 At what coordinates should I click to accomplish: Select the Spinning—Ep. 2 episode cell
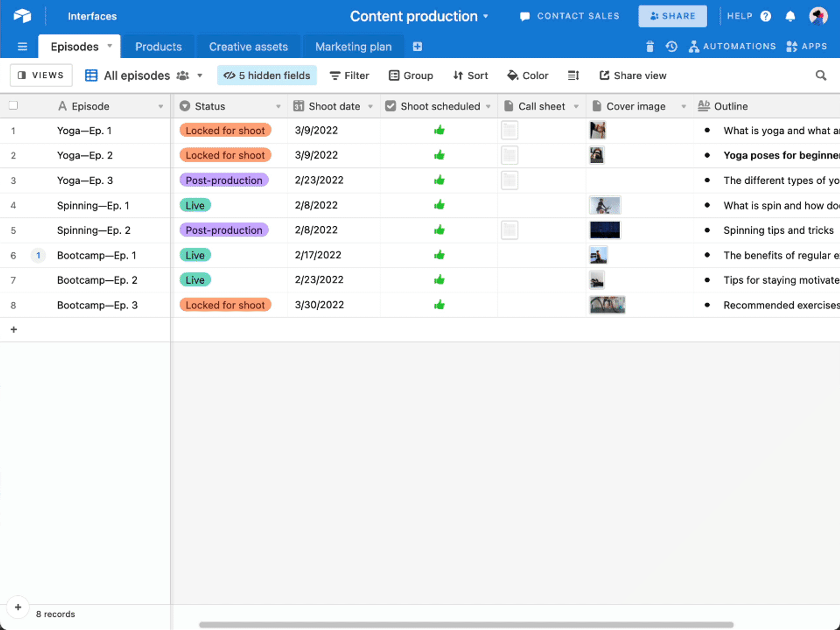pyautogui.click(x=93, y=230)
